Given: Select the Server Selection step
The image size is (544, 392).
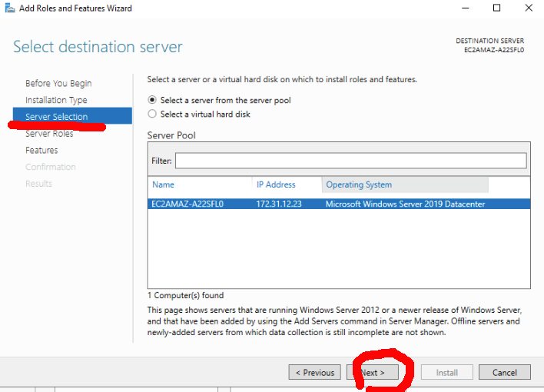Looking at the screenshot, I should coord(57,117).
